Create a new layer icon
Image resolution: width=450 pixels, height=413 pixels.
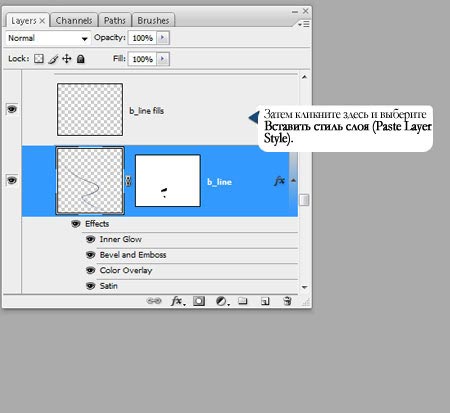point(265,301)
